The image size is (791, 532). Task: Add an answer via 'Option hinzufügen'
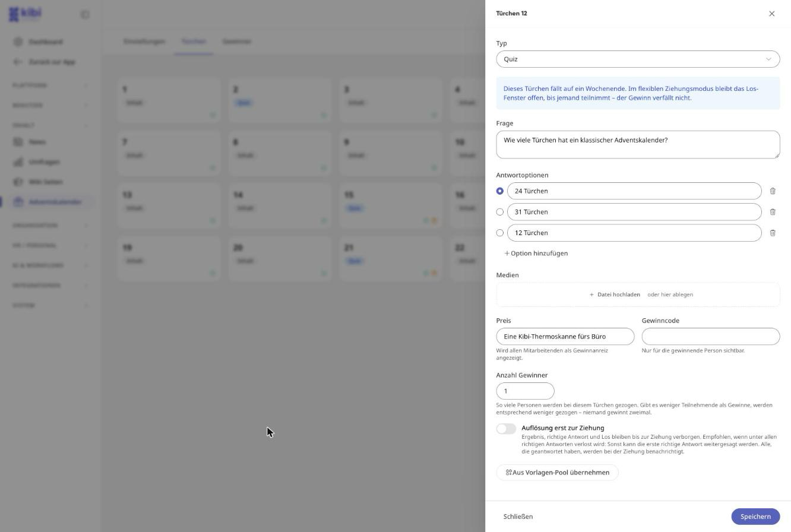pos(536,254)
